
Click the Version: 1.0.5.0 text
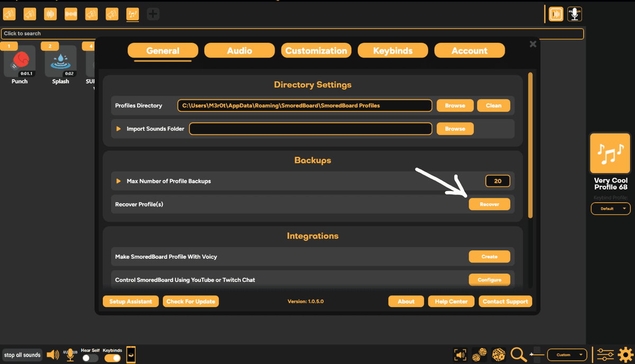coord(305,302)
